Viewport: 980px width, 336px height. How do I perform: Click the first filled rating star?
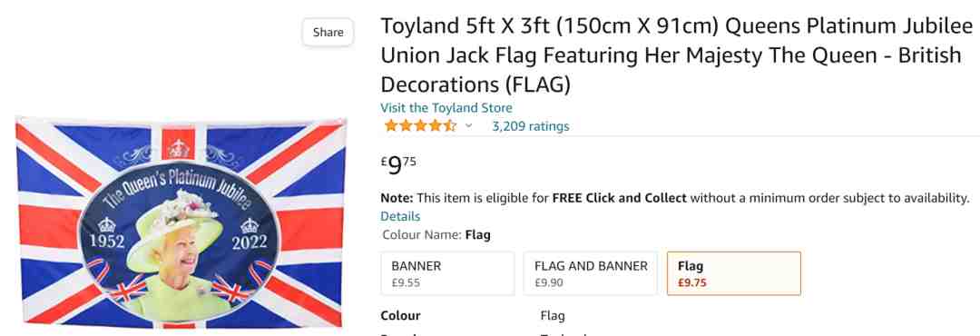[391, 125]
